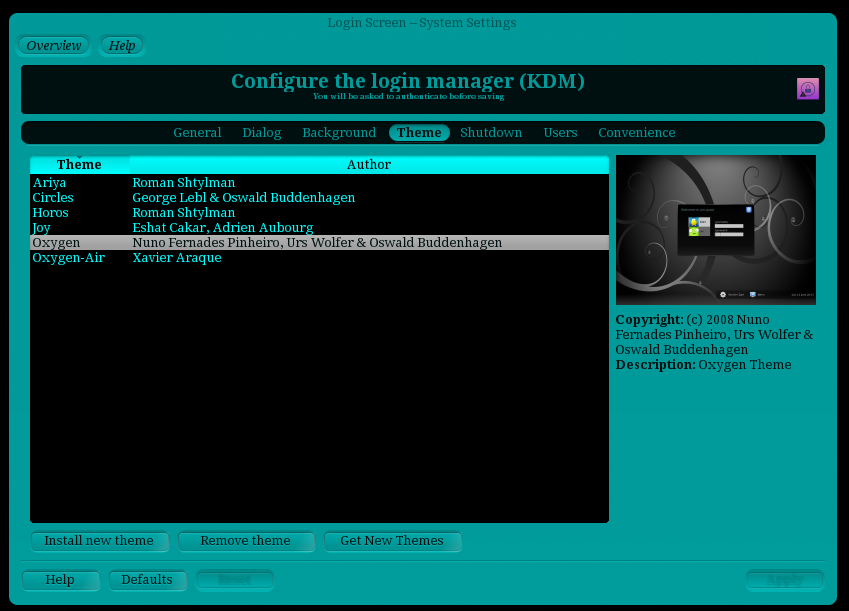Sort list by Theme column header
849x611 pixels.
pos(80,165)
